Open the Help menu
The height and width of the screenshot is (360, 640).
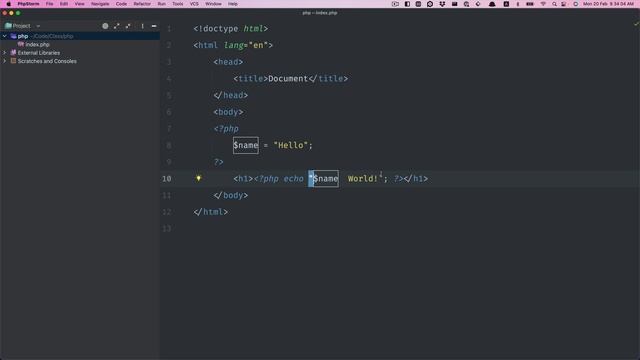click(233, 4)
